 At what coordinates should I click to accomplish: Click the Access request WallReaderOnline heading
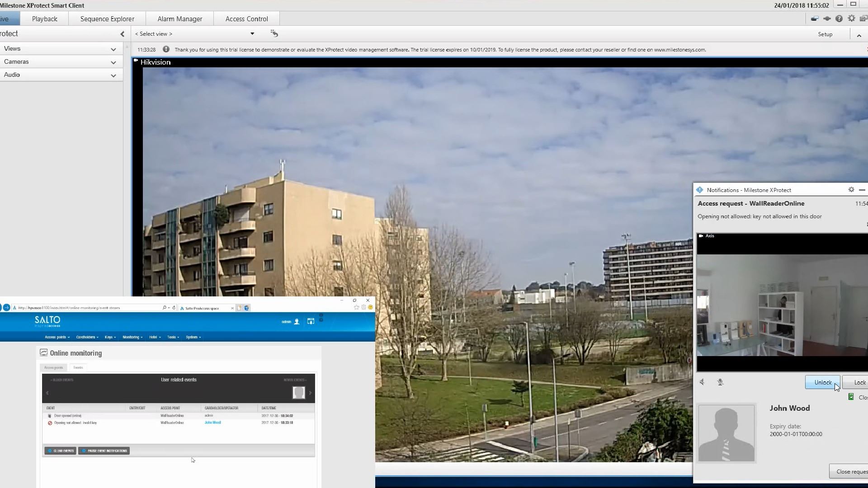751,203
